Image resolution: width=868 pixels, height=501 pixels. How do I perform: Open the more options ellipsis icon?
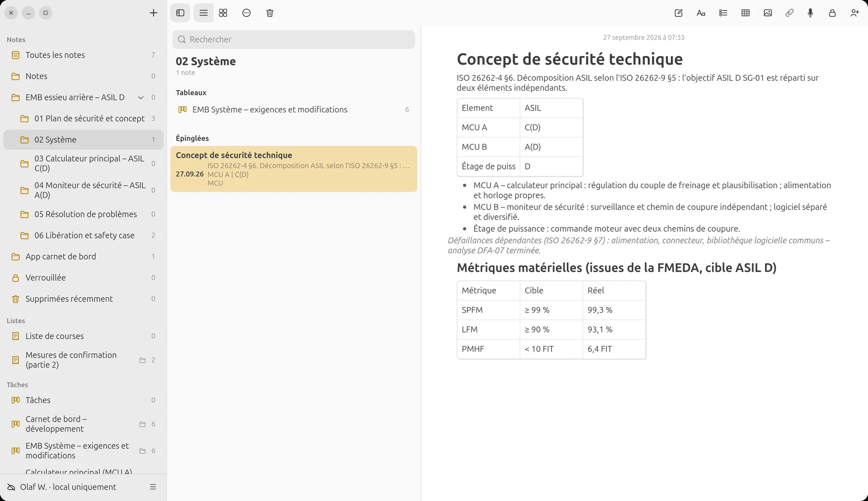[246, 13]
